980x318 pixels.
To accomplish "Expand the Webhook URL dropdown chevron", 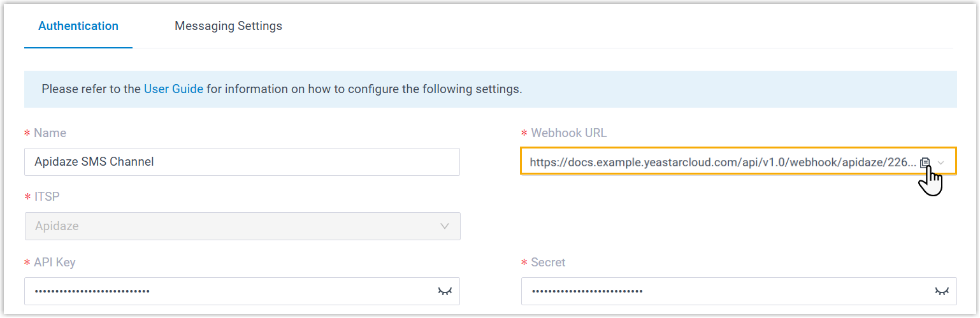I will (942, 163).
